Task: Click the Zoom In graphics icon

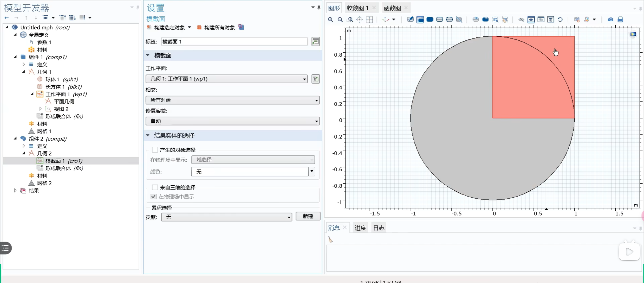Action: [330, 20]
